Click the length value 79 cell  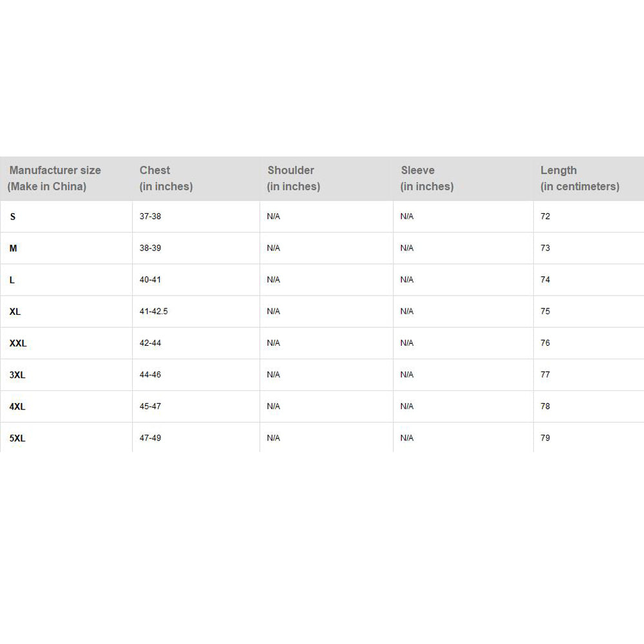pyautogui.click(x=545, y=438)
